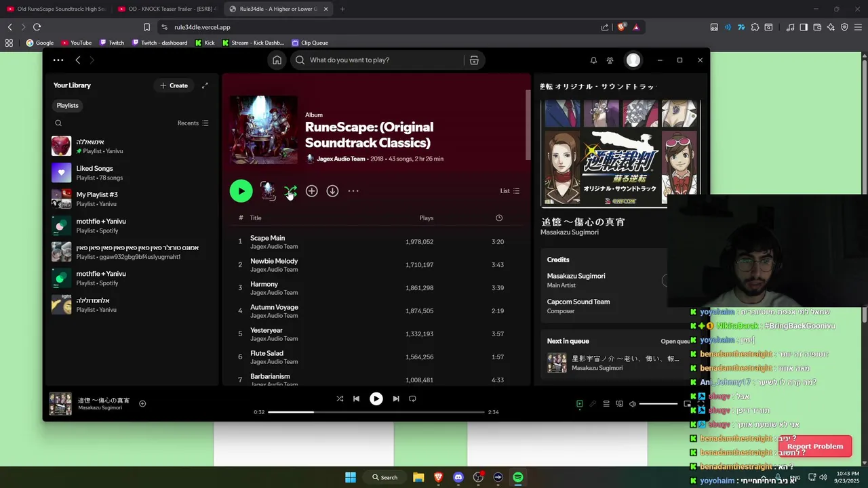
Task: Open the Liked Songs playlist
Action: pos(132,173)
